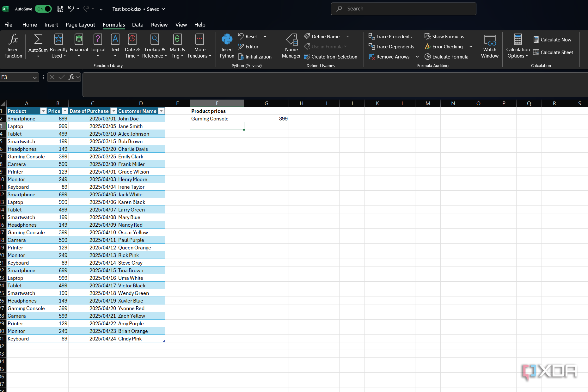The image size is (588, 392).
Task: Open the Product column filter dropdown
Action: [x=43, y=111]
